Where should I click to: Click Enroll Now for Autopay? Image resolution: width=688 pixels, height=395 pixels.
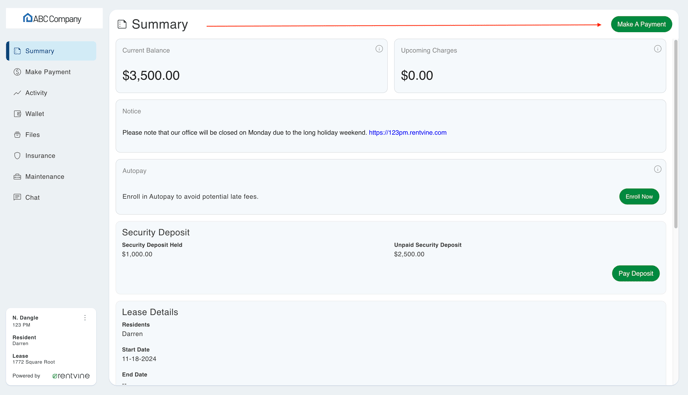[639, 197]
